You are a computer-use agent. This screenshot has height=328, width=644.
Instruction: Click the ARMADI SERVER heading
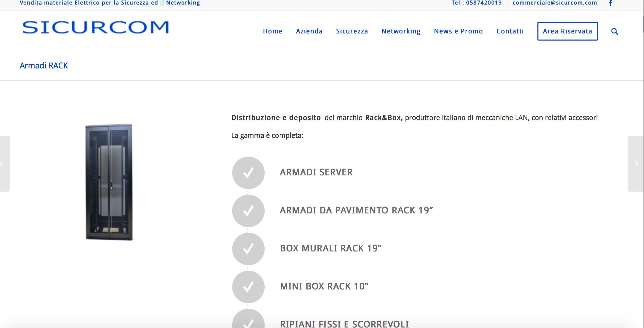316,172
